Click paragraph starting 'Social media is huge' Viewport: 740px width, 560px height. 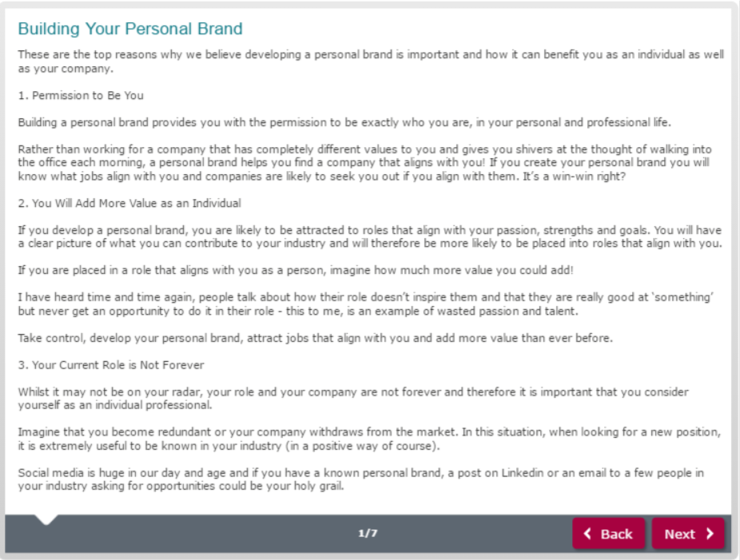click(x=360, y=479)
